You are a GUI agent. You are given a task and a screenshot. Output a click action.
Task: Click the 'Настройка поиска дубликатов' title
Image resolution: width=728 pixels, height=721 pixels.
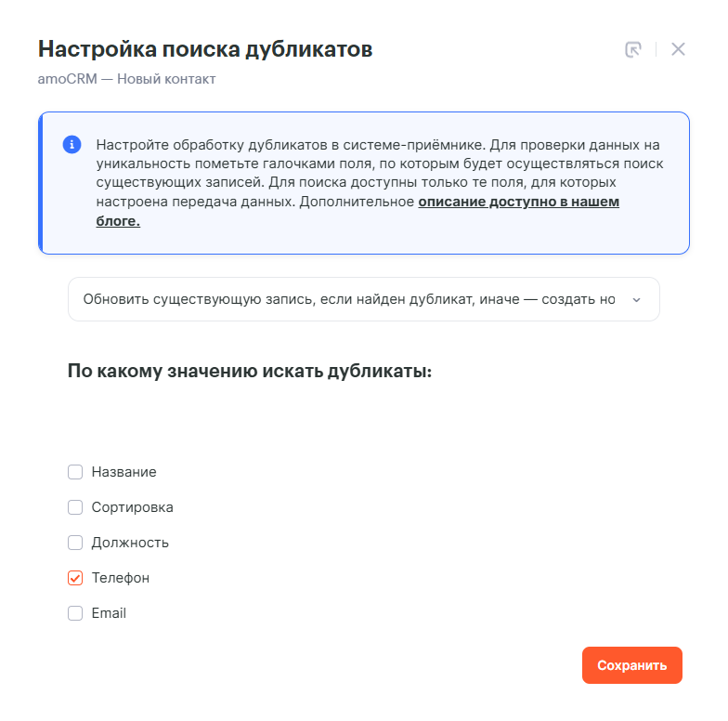205,49
